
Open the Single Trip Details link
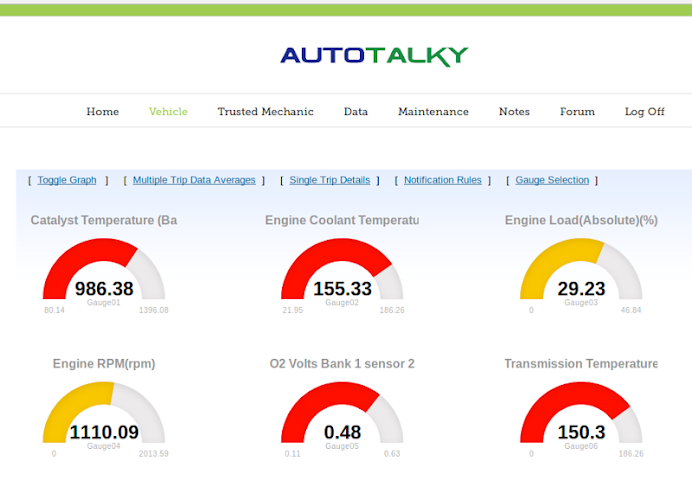[x=330, y=180]
